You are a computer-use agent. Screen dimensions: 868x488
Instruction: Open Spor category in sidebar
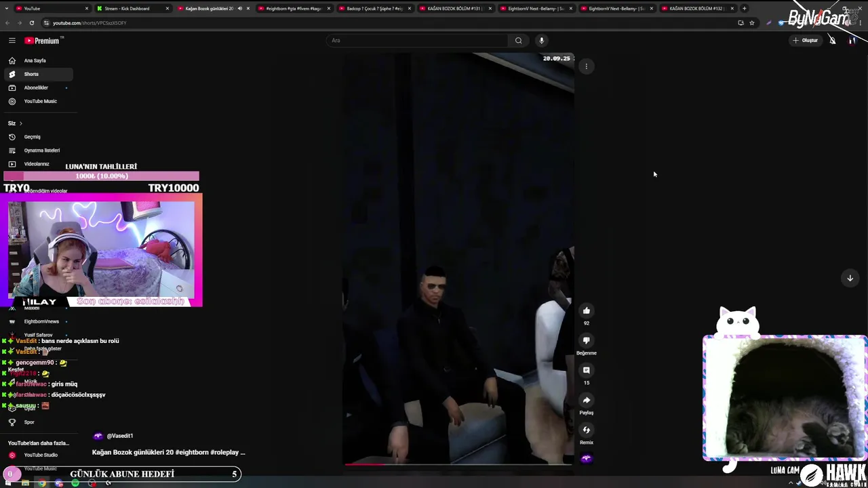pos(29,422)
